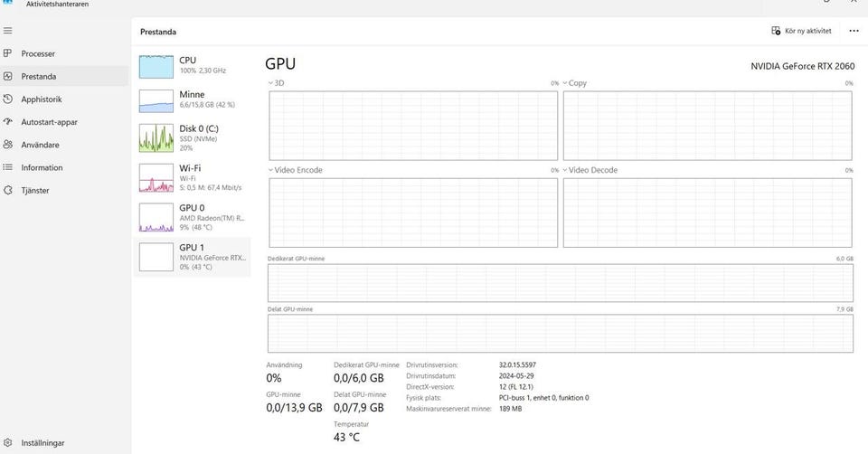Expand the Video Encode dropdown

(x=270, y=170)
